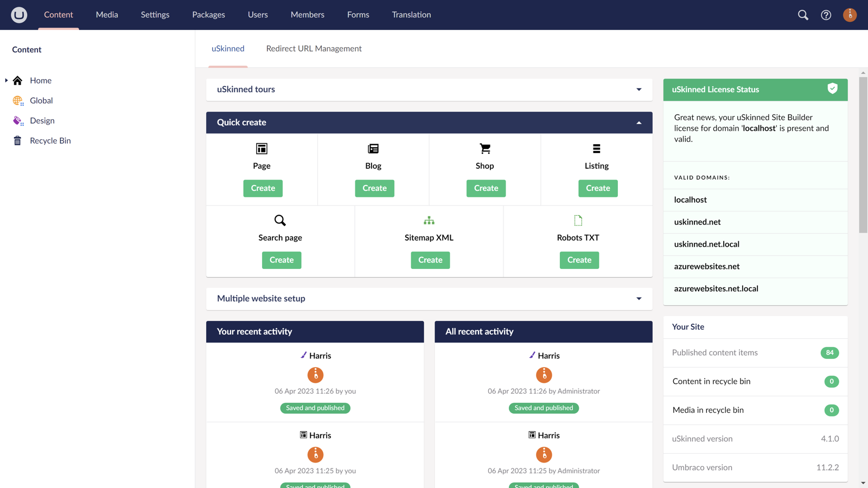Open the search magnifier in top bar

803,15
